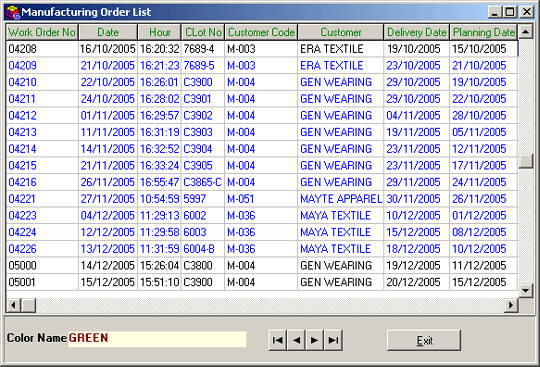Click delivery date 20/12/2005
The width and height of the screenshot is (540, 367).
pyautogui.click(x=417, y=282)
